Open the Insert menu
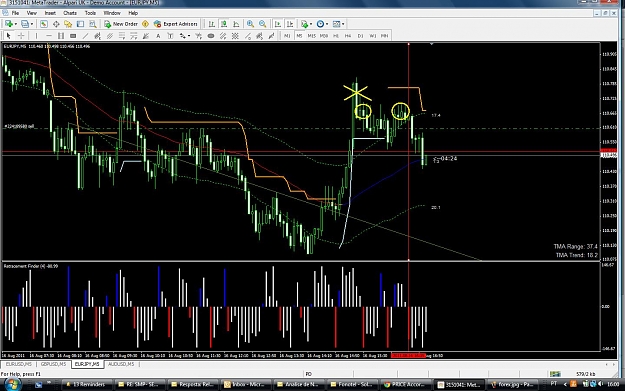 click(50, 13)
